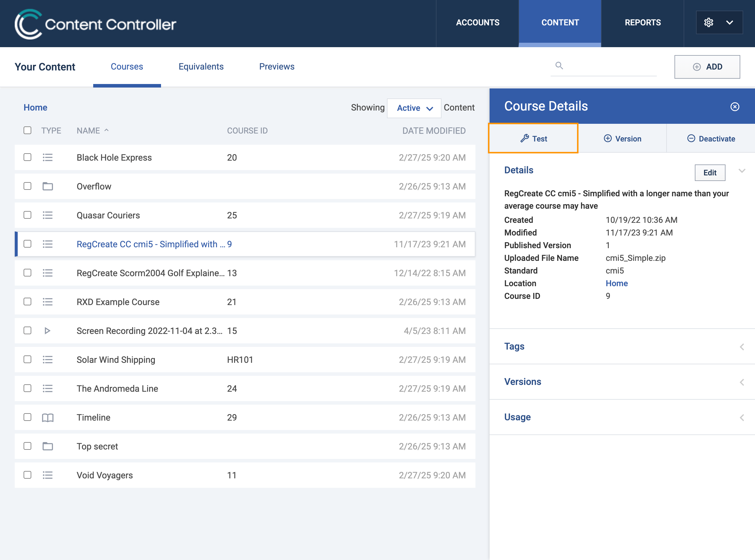The image size is (755, 560).
Task: Open the Active content filter dropdown
Action: (414, 108)
